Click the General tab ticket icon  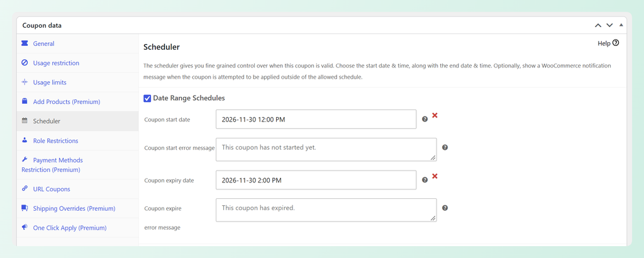coord(25,43)
